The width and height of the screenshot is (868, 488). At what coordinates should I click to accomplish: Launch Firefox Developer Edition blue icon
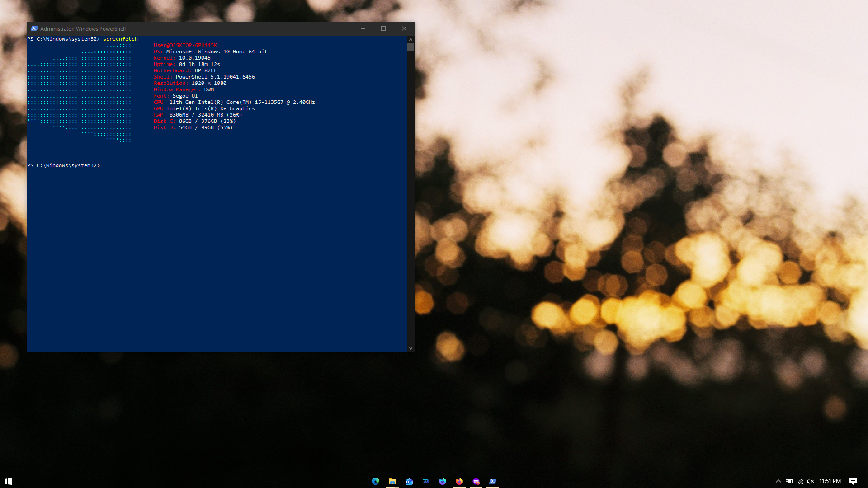[x=443, y=481]
